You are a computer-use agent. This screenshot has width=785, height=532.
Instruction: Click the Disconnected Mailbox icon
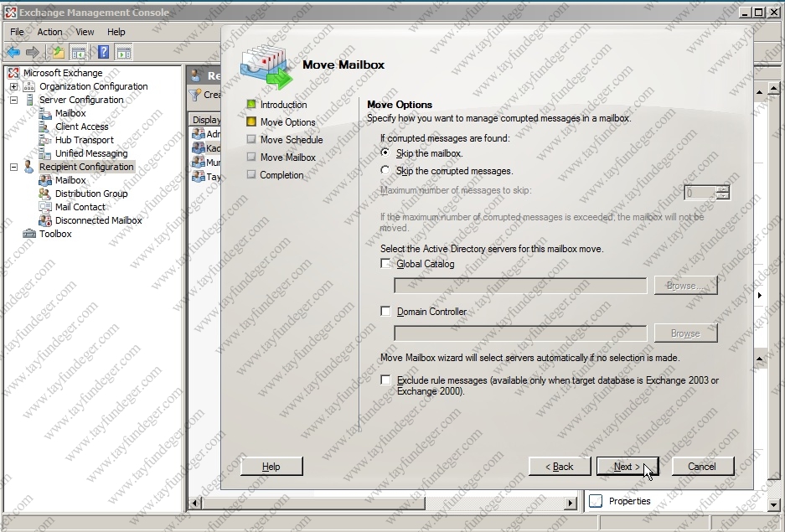(45, 220)
